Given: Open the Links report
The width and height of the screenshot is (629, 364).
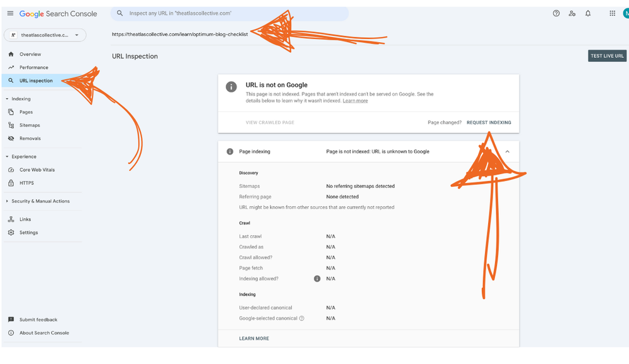Looking at the screenshot, I should click(25, 219).
